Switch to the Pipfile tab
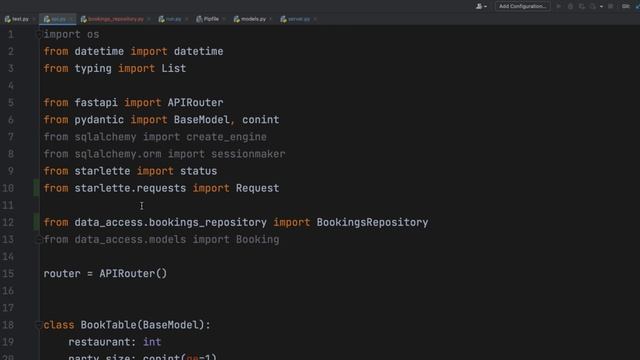640x360 pixels. pos(211,19)
